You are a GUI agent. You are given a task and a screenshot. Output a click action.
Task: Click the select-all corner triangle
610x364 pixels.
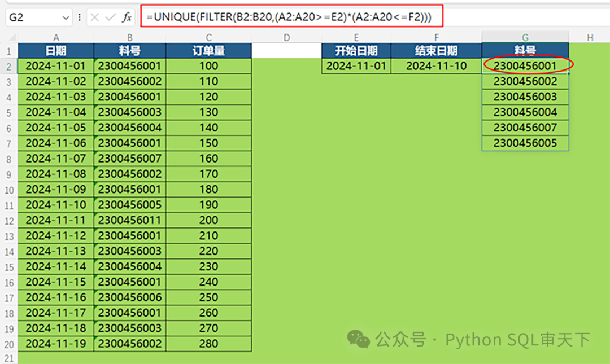(x=12, y=37)
